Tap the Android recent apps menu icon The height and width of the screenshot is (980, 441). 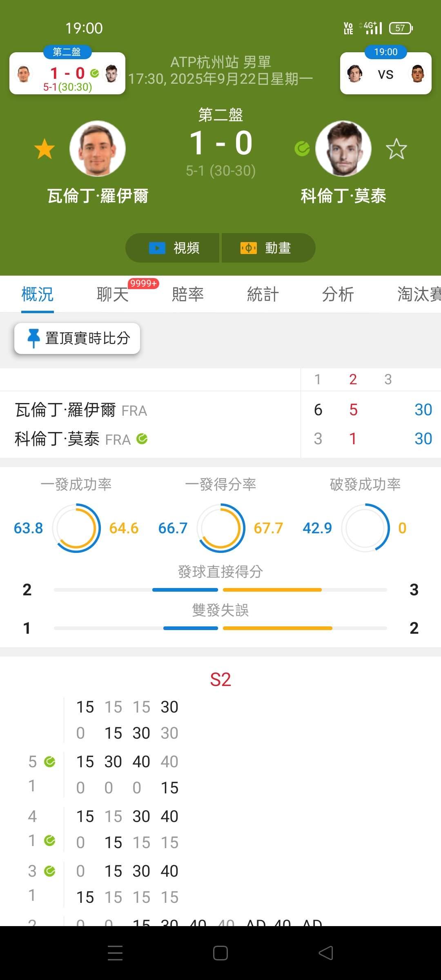115,953
